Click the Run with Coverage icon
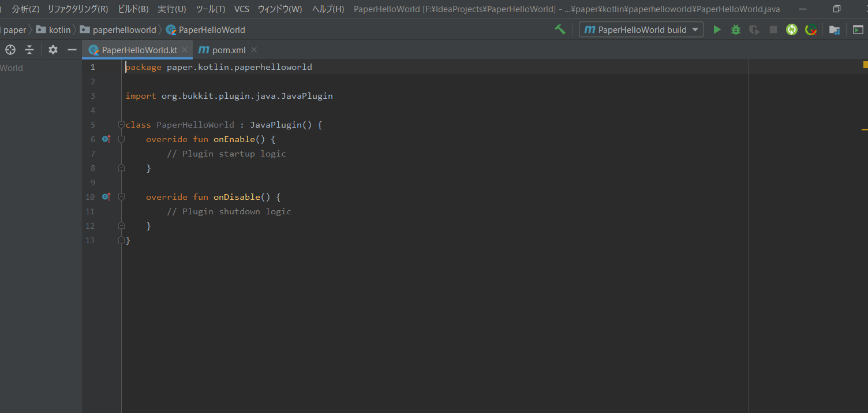Viewport: 868px width, 413px height. [754, 29]
